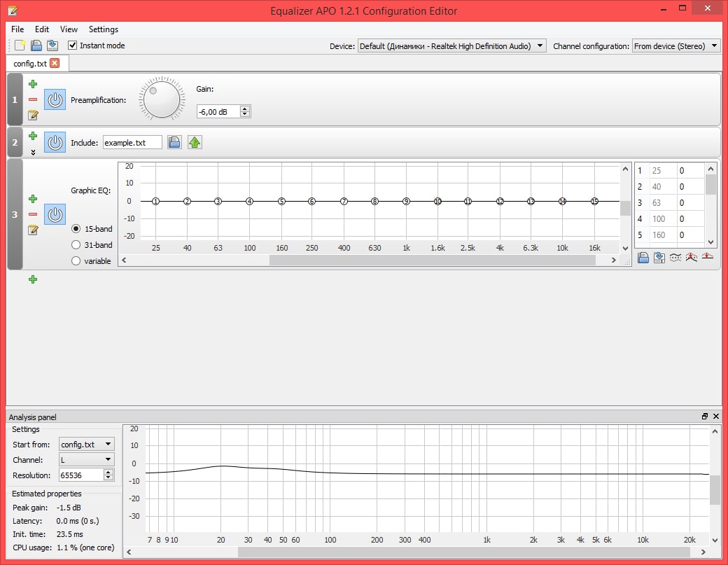Click gain cell for the 100 Hz table row
This screenshot has height=565, width=728.
pyautogui.click(x=690, y=218)
